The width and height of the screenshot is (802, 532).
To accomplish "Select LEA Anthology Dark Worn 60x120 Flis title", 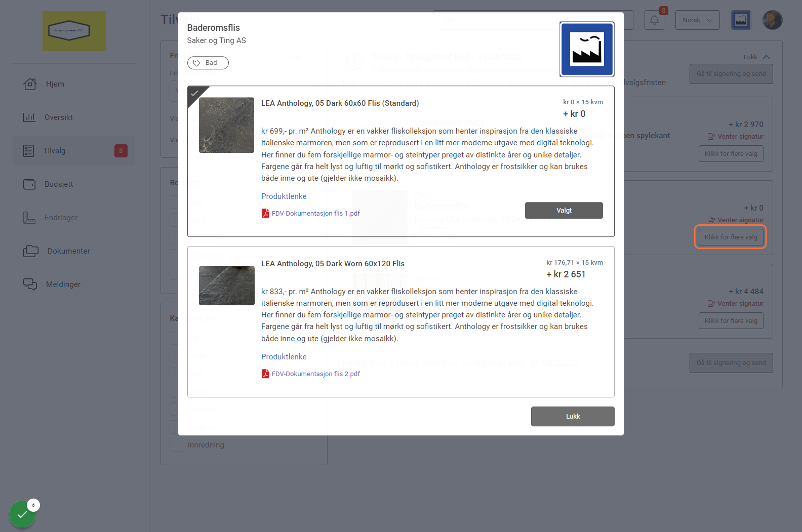I will 333,264.
